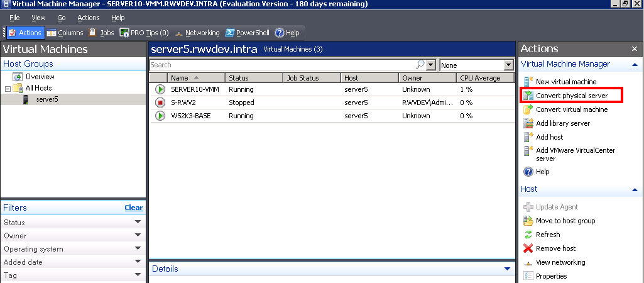Open the View menu
This screenshot has width=644, height=283.
click(38, 18)
